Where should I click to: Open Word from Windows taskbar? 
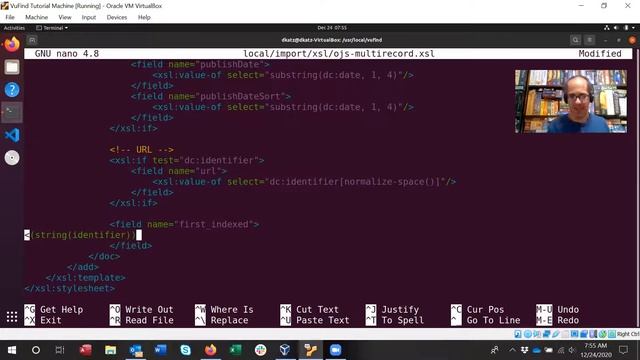point(160,350)
